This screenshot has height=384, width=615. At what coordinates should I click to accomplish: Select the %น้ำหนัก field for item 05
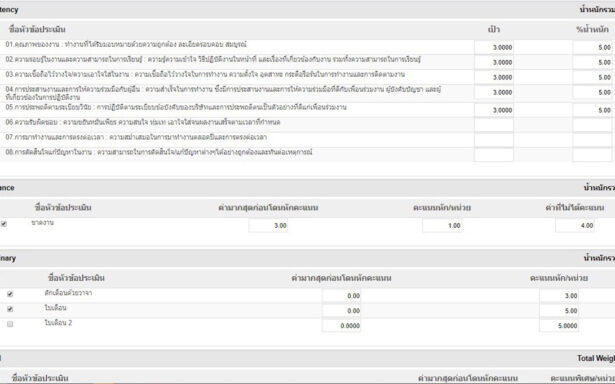(592, 110)
